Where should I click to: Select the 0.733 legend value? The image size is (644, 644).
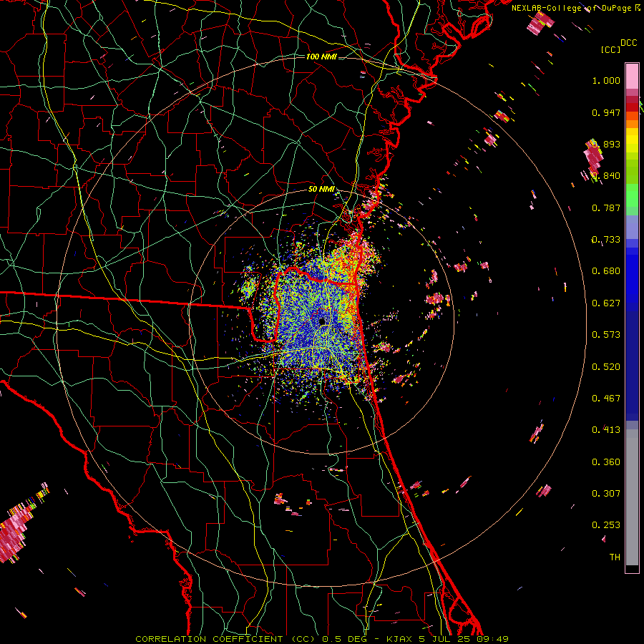(x=606, y=240)
